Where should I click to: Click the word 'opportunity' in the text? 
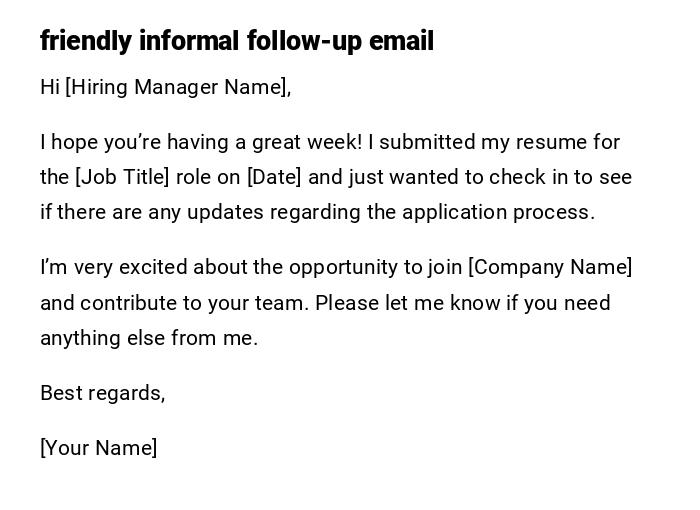[x=343, y=267]
